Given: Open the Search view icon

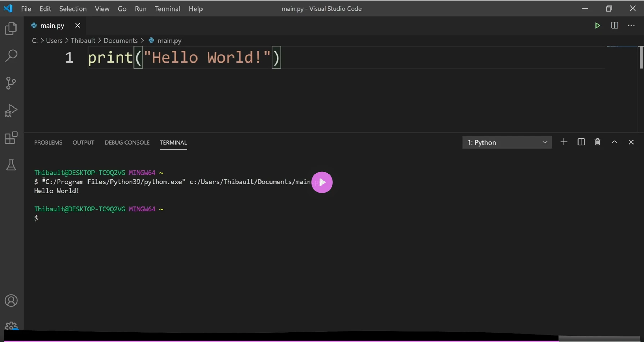Looking at the screenshot, I should tap(11, 56).
